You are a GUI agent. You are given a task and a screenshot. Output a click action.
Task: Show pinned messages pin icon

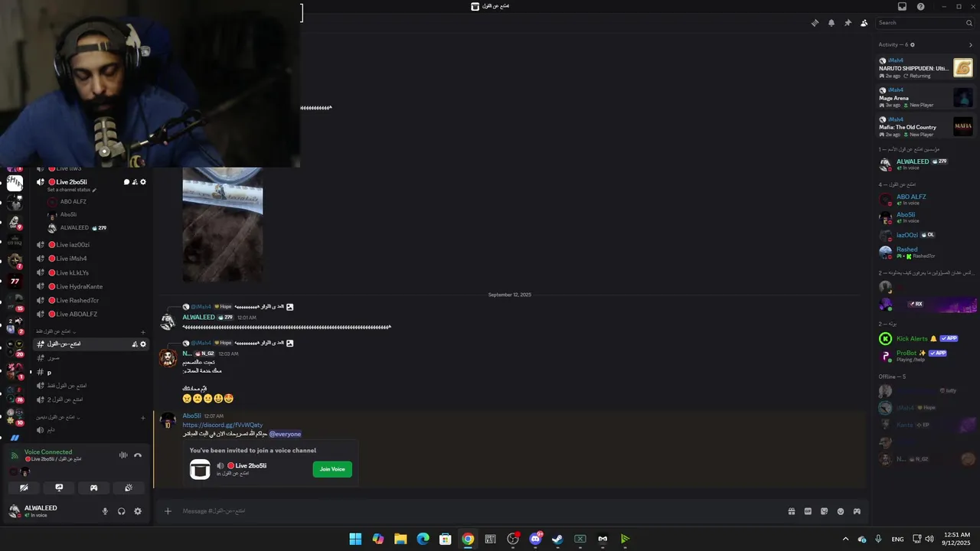[x=848, y=23]
